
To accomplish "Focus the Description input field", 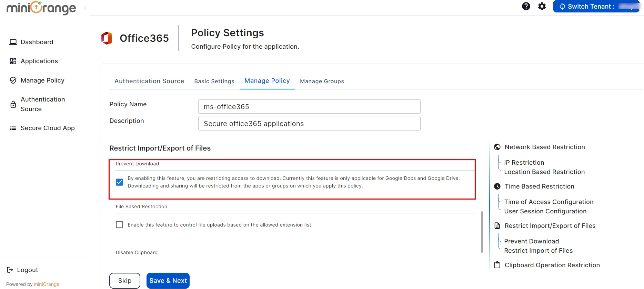I will click(x=309, y=123).
